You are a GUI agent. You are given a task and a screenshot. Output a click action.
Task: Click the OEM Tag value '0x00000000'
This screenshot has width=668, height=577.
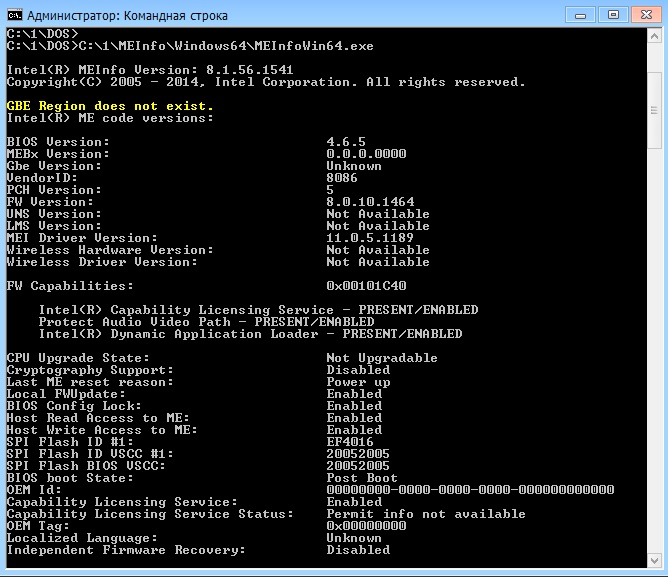click(x=366, y=525)
